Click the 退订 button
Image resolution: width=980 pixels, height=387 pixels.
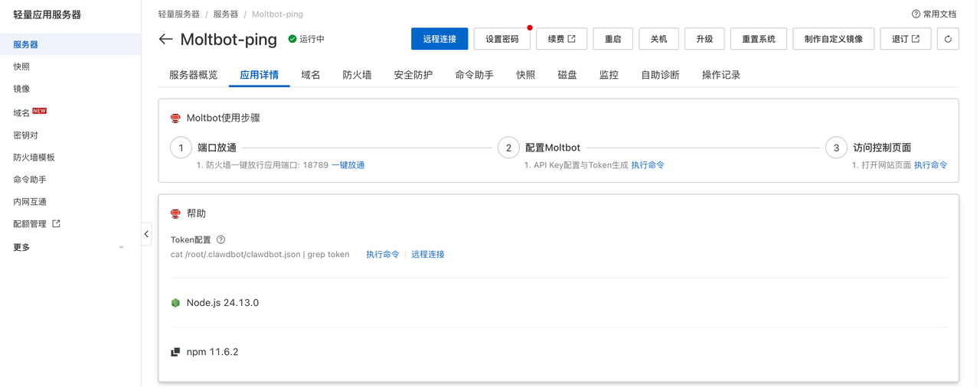click(906, 39)
